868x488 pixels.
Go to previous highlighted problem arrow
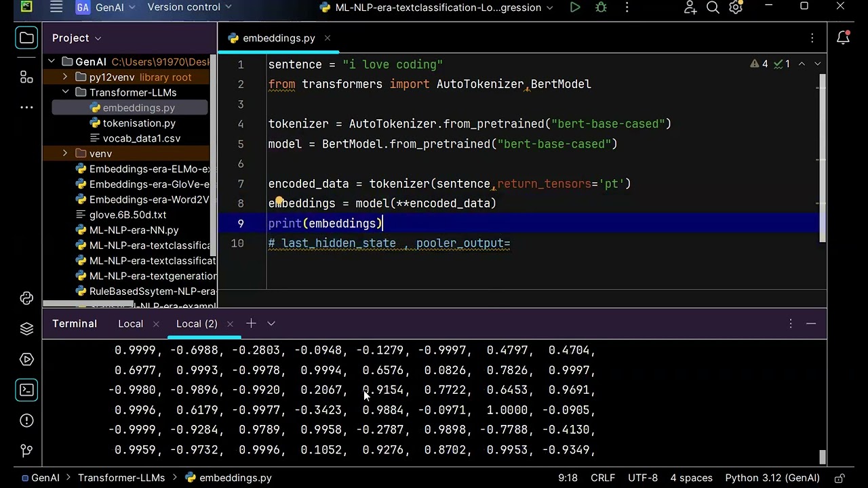coord(802,64)
